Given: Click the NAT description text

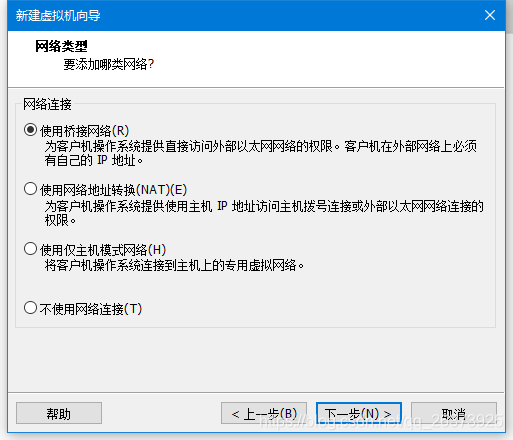Looking at the screenshot, I should [264, 213].
